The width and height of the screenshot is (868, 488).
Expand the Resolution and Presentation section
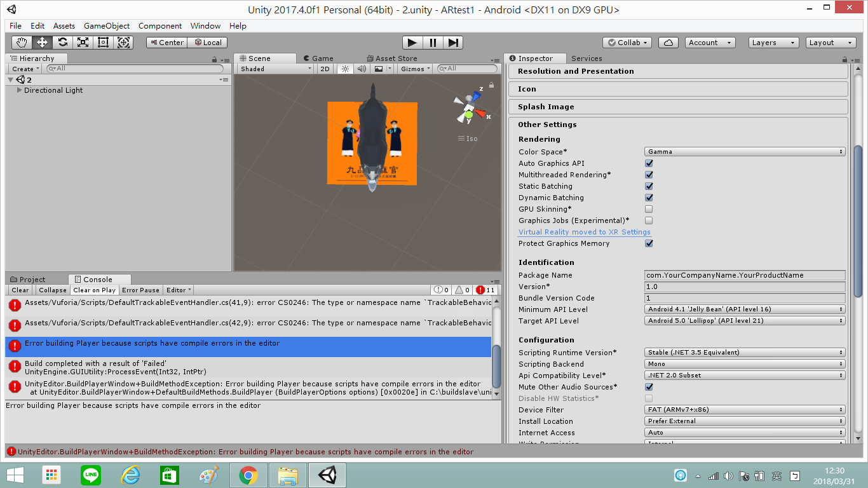[679, 71]
